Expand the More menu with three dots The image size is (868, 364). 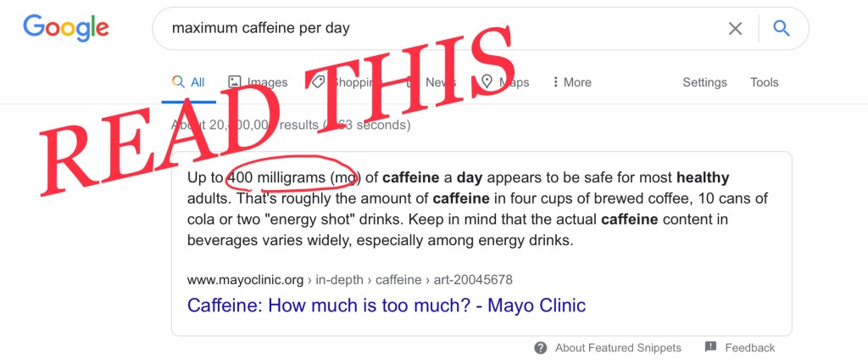click(571, 82)
